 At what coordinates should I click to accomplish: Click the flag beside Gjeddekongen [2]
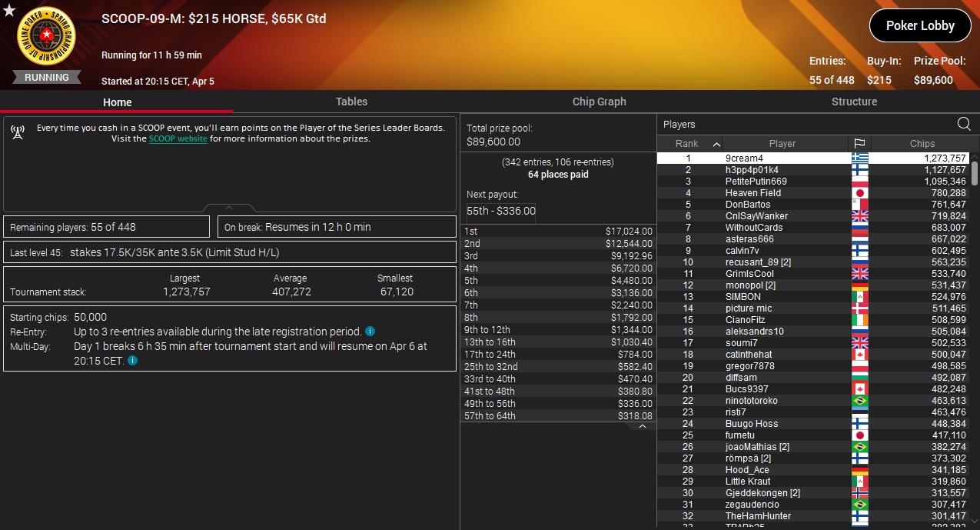pos(859,493)
